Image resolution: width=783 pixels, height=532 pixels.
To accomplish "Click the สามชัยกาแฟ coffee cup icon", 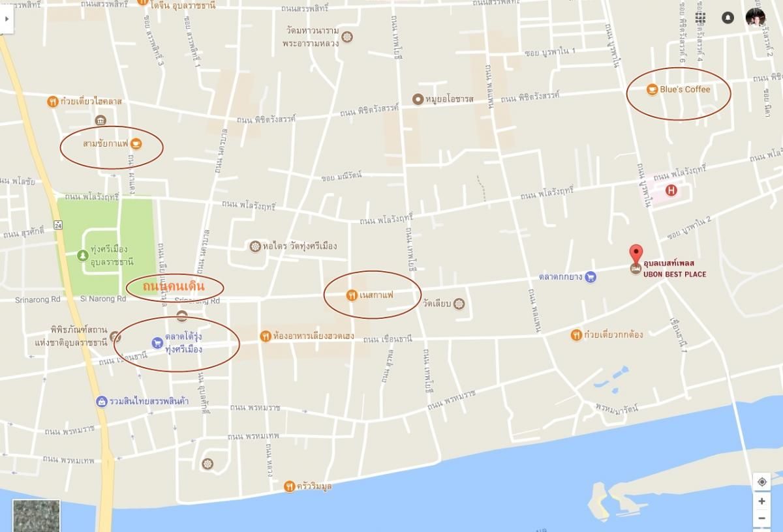I will point(136,143).
